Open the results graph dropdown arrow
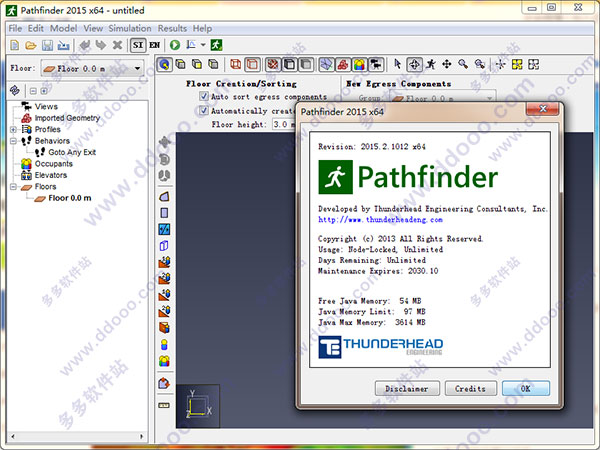Viewport: 600px width, 450px height. 203,45
